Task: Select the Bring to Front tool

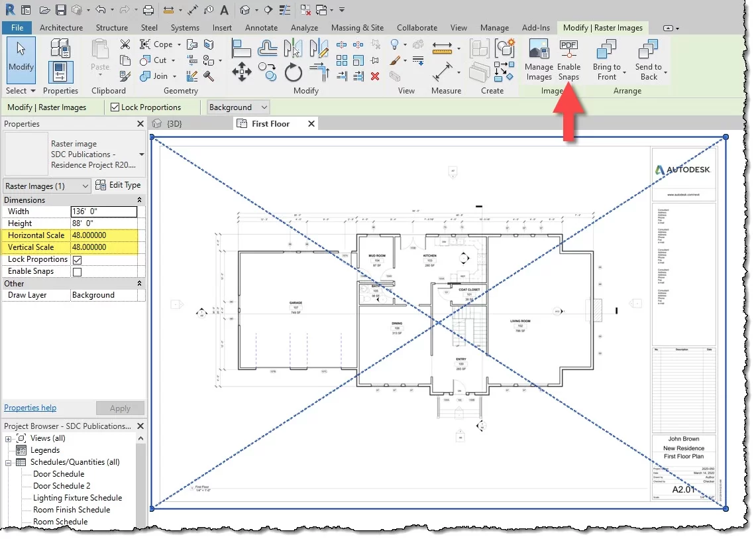Action: coord(606,52)
